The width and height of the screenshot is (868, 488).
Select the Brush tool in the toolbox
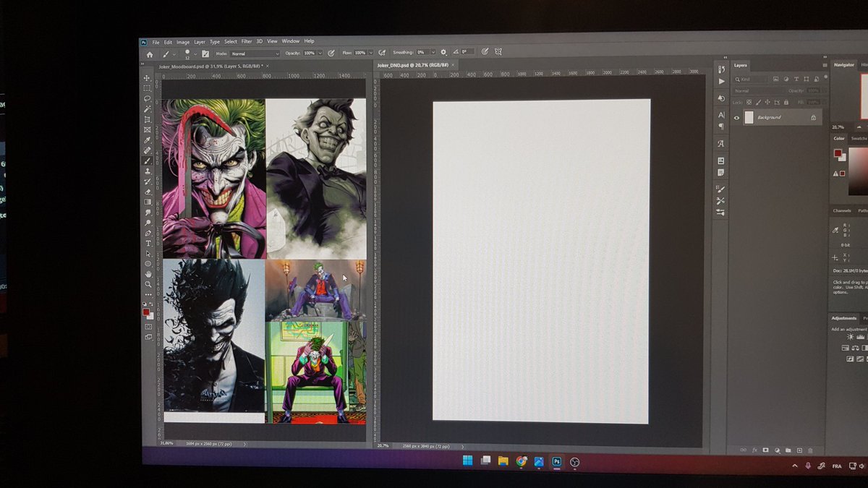pos(148,161)
